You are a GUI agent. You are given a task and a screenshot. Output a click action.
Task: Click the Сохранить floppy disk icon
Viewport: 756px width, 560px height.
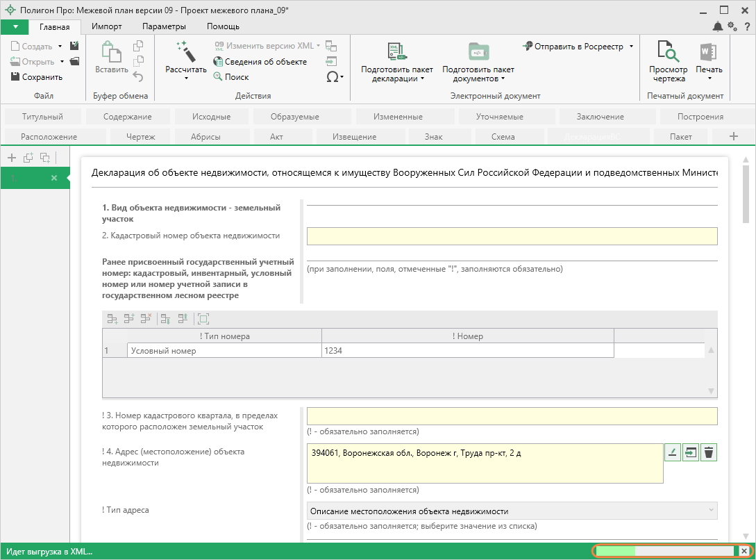(x=16, y=77)
